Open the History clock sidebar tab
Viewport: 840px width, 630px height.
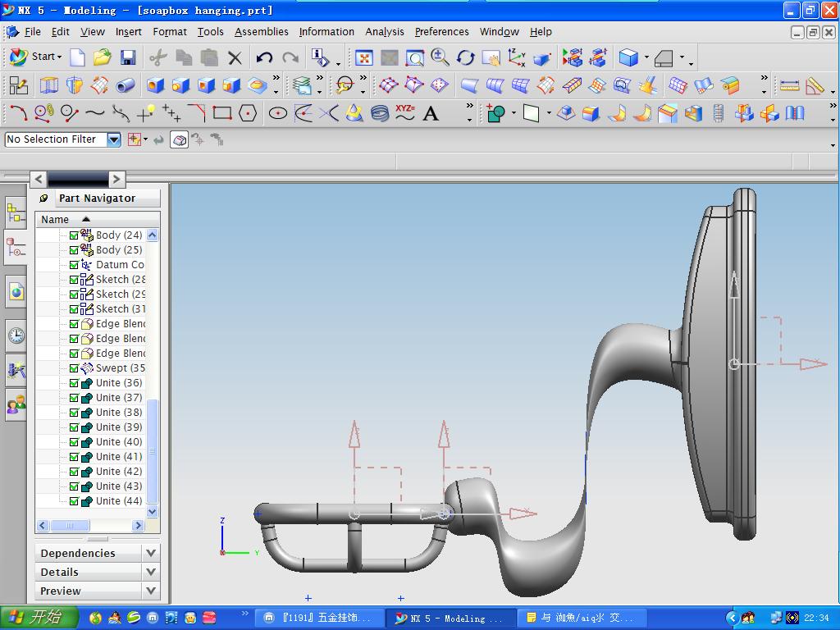(16, 336)
